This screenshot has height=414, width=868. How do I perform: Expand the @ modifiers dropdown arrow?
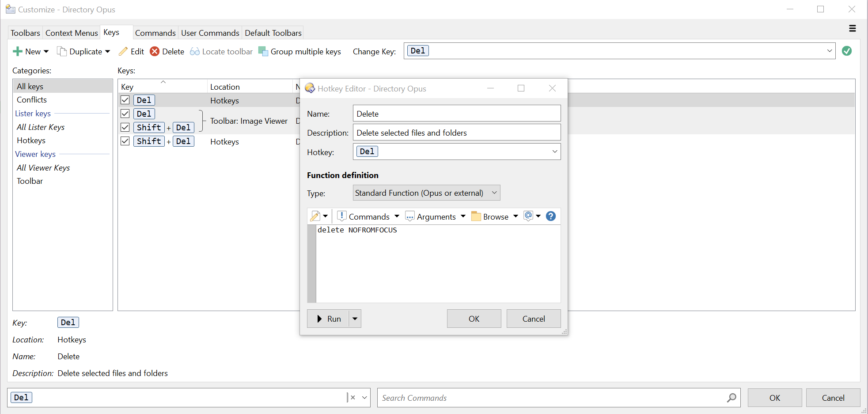coord(538,216)
